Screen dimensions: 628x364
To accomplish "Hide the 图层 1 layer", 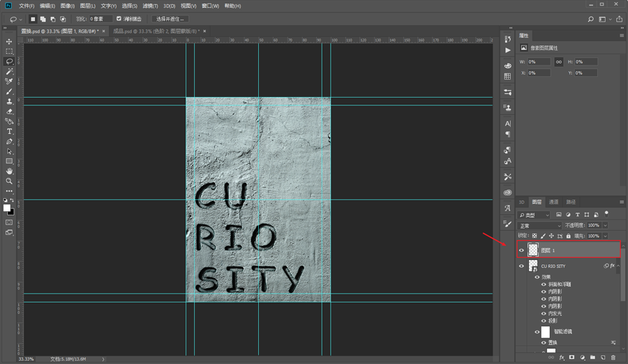I will tap(521, 250).
